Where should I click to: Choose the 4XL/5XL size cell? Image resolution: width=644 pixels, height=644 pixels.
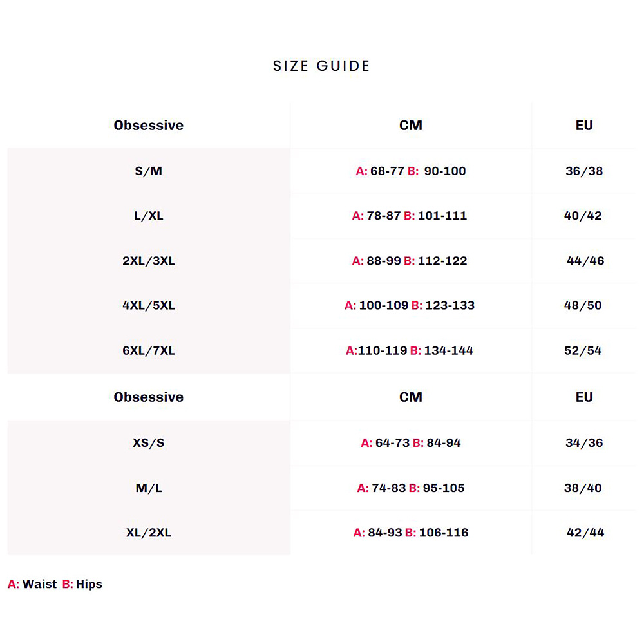pyautogui.click(x=149, y=305)
